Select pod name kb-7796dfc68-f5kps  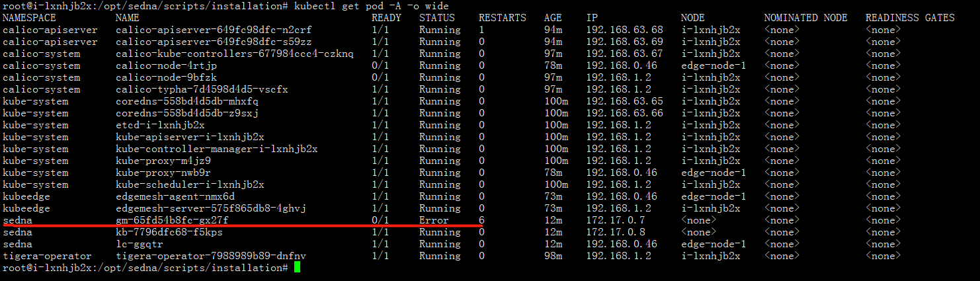click(x=169, y=232)
